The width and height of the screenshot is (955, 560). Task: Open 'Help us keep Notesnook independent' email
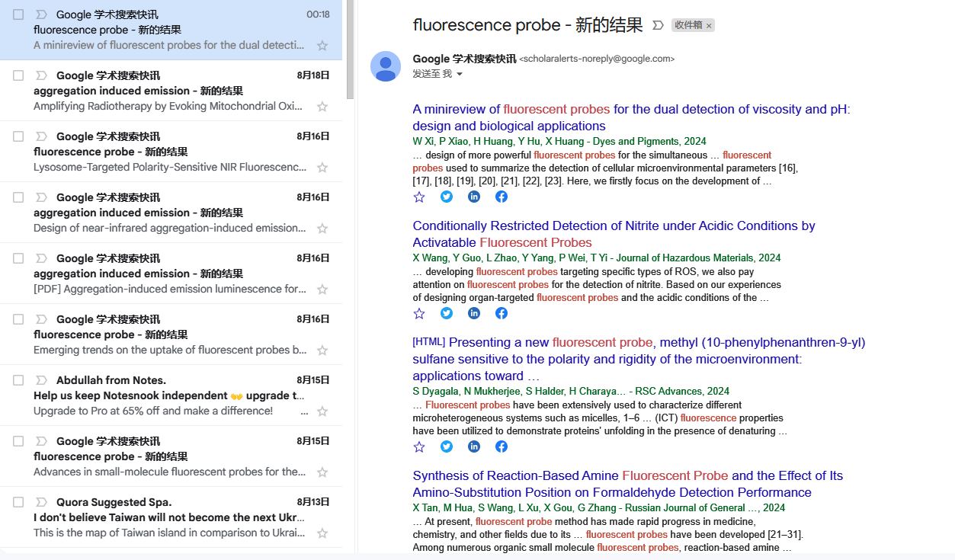(x=171, y=395)
